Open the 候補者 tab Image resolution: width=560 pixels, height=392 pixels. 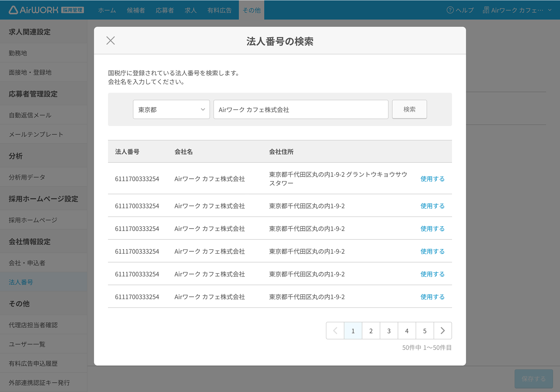[x=136, y=10]
